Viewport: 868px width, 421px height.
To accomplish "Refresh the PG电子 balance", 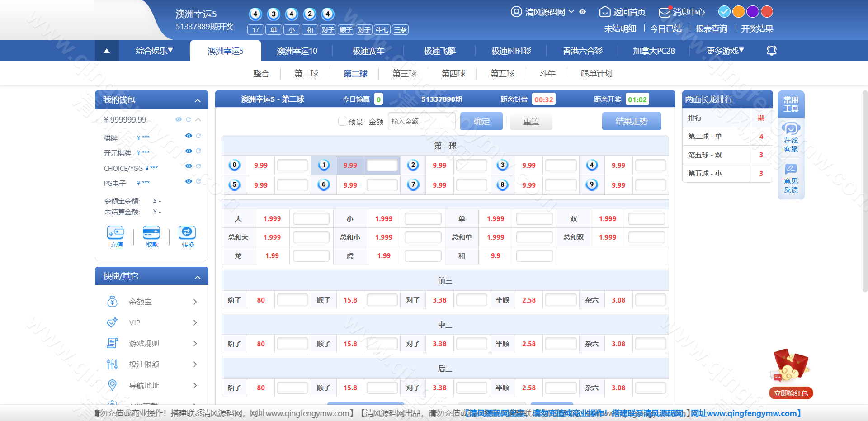I will tap(198, 181).
